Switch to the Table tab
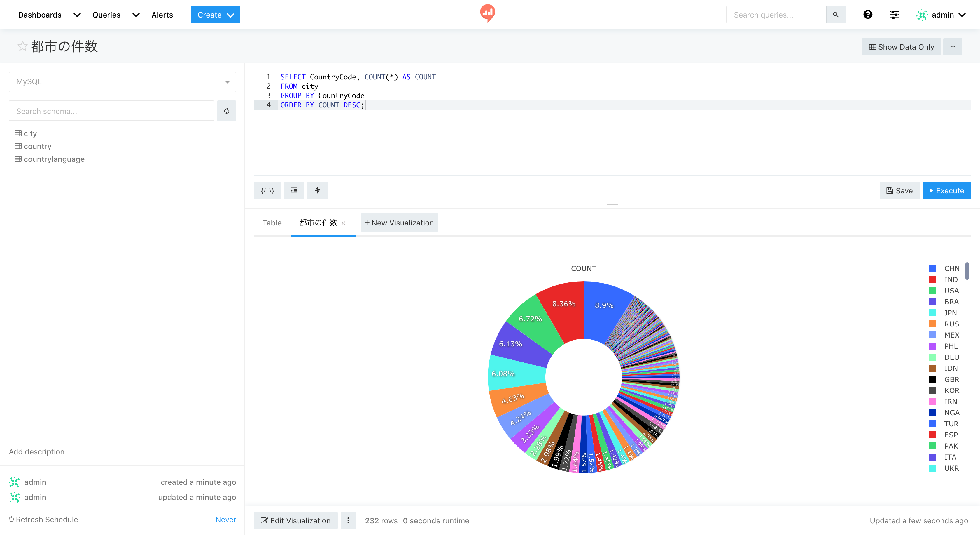This screenshot has width=980, height=535. 272,223
